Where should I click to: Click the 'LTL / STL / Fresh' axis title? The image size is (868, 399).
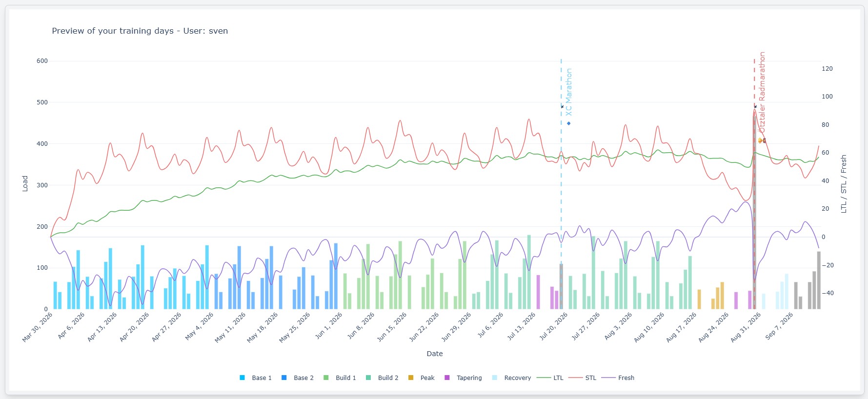[844, 184]
